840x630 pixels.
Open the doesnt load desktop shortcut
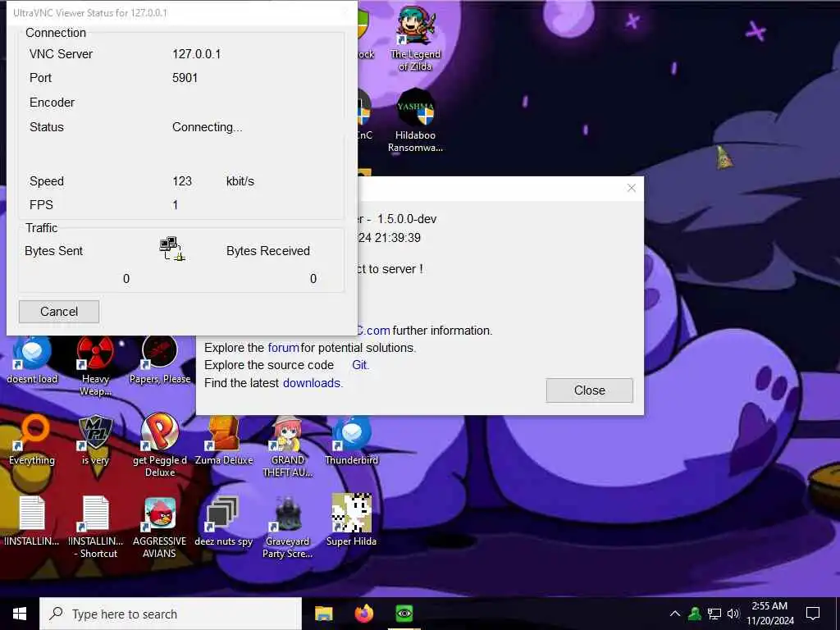point(32,361)
